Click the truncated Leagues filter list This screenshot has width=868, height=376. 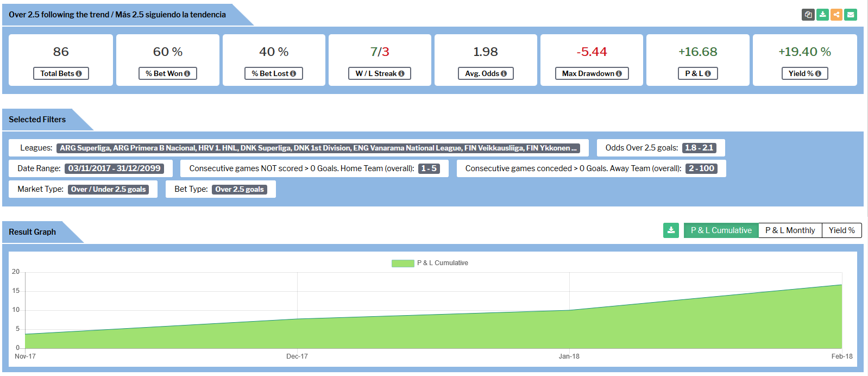click(318, 148)
